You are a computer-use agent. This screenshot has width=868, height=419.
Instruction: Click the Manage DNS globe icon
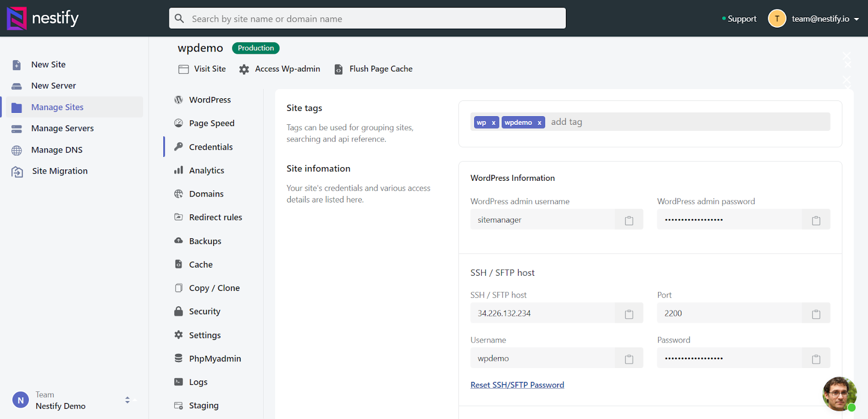click(x=17, y=150)
